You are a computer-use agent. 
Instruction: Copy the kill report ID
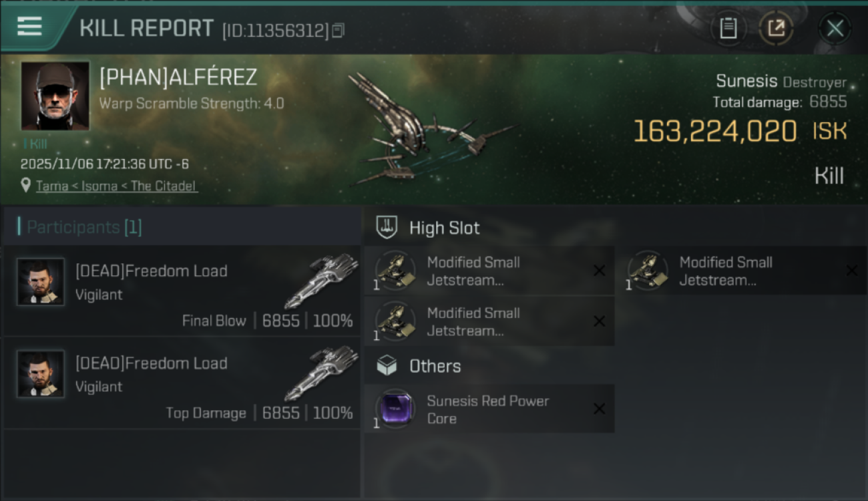338,30
